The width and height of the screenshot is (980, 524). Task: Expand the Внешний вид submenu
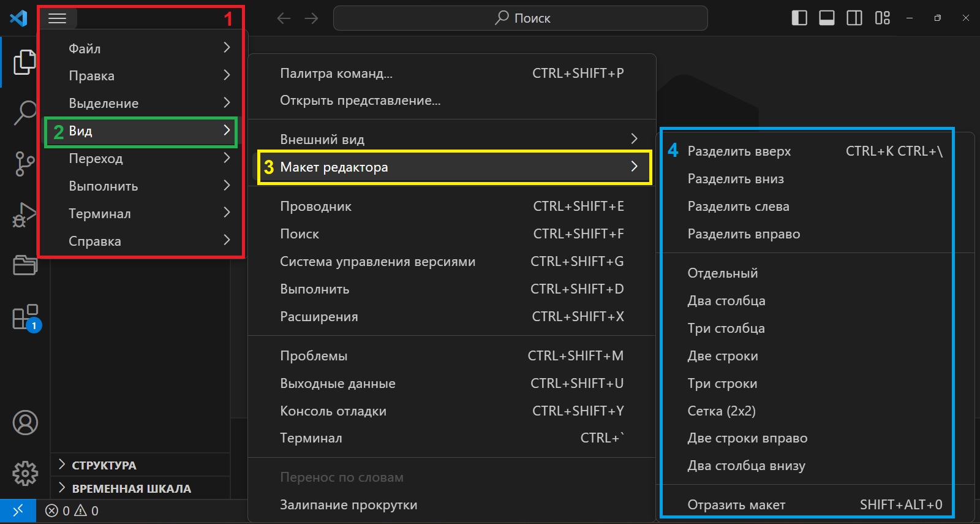[452, 139]
